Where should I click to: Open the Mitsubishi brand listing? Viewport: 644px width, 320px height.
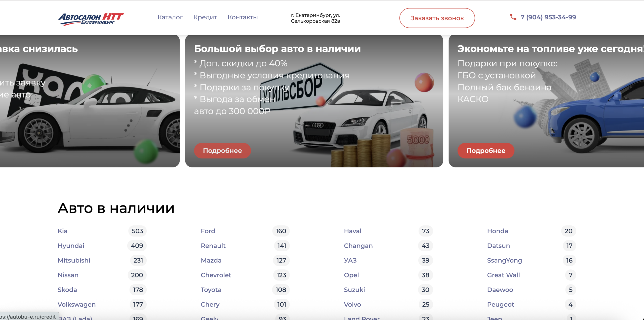coord(74,260)
